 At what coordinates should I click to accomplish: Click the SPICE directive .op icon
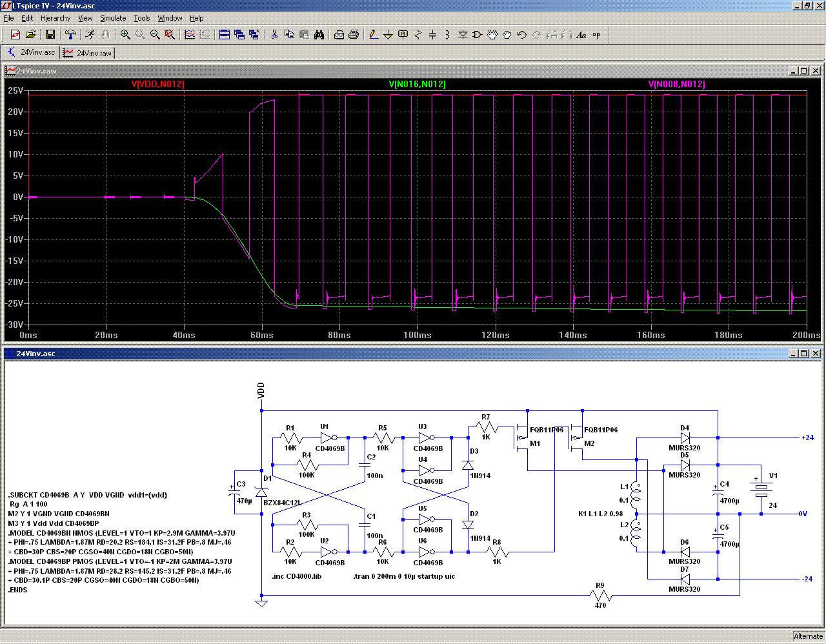[596, 35]
